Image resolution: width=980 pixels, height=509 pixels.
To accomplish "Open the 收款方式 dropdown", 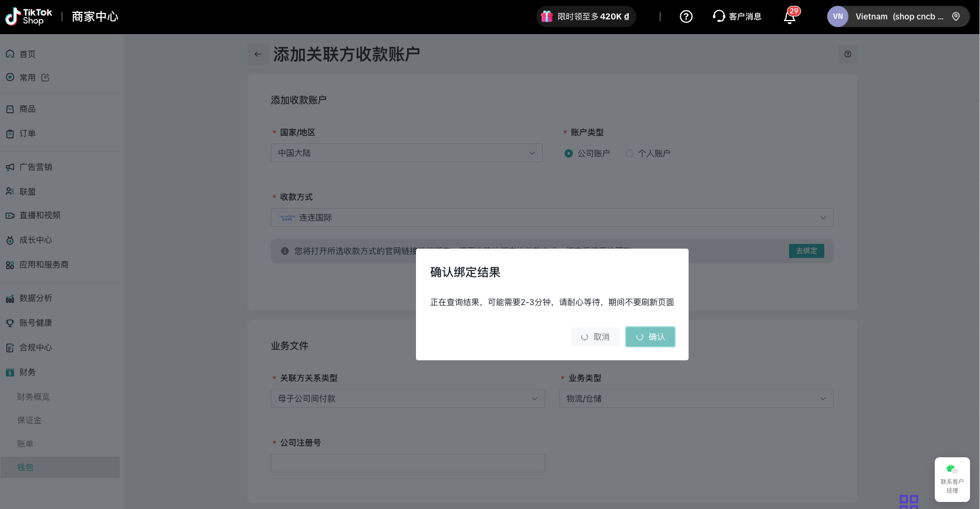I will tap(552, 217).
